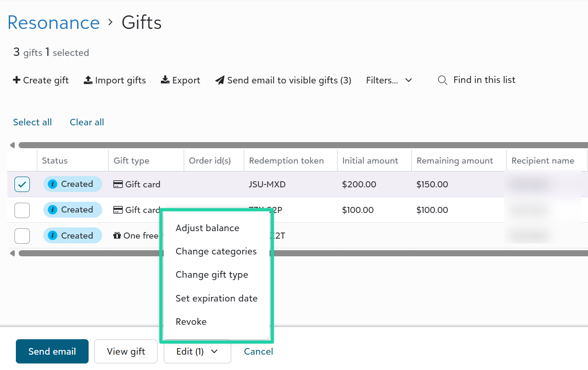Click the info icon in third row's status
The height and width of the screenshot is (370, 588).
(x=53, y=236)
